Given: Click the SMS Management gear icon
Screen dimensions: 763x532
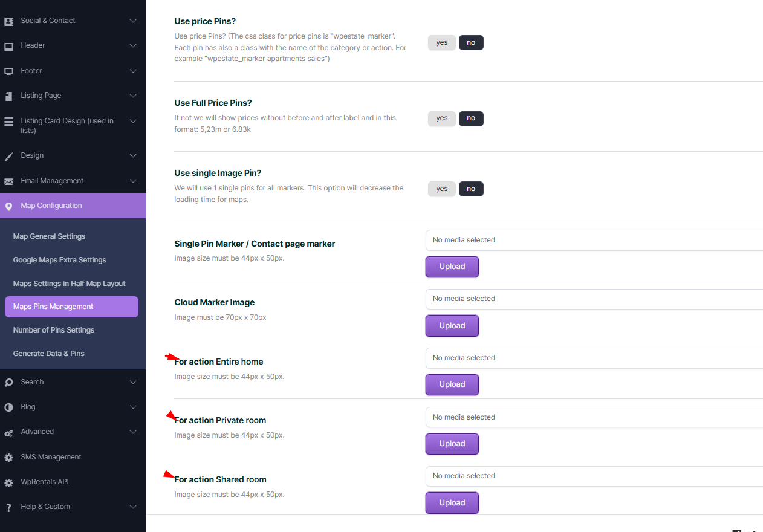Looking at the screenshot, I should [x=8, y=458].
